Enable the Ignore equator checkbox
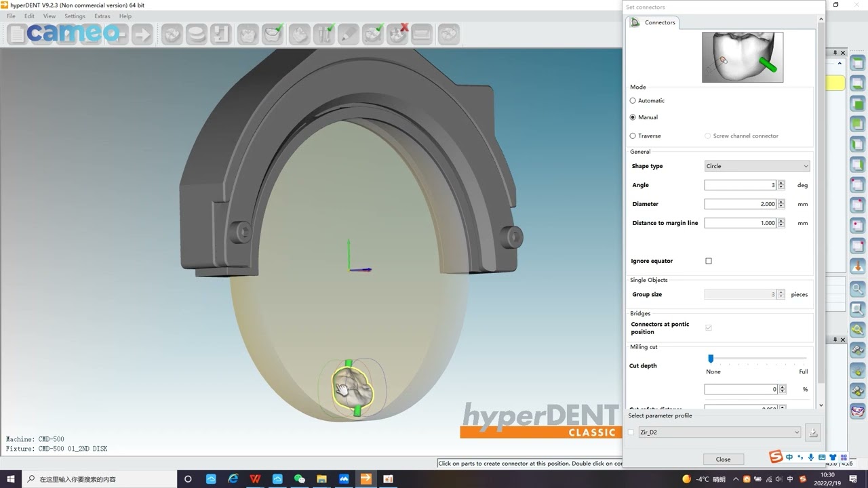This screenshot has height=488, width=868. click(709, 261)
